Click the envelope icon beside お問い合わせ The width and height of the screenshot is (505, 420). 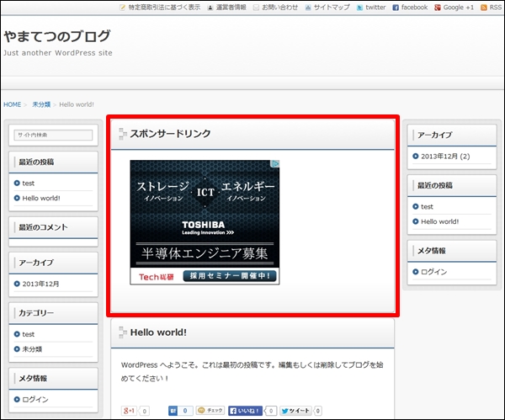click(x=256, y=8)
